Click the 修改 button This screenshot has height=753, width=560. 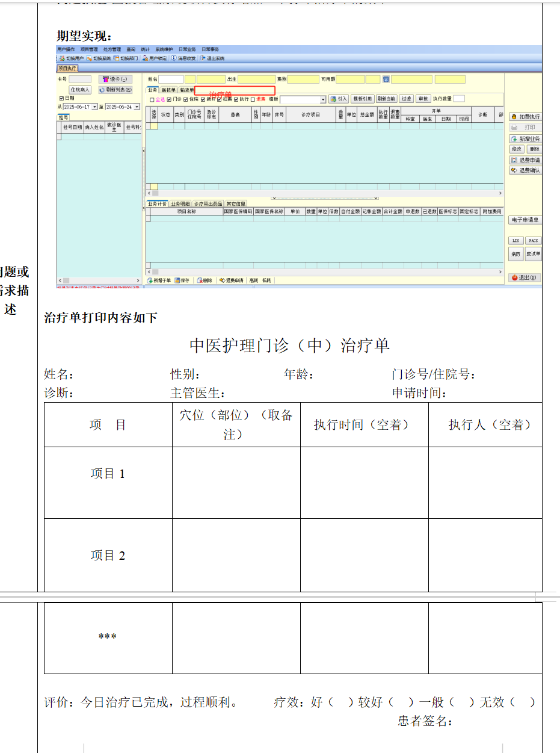tap(517, 149)
